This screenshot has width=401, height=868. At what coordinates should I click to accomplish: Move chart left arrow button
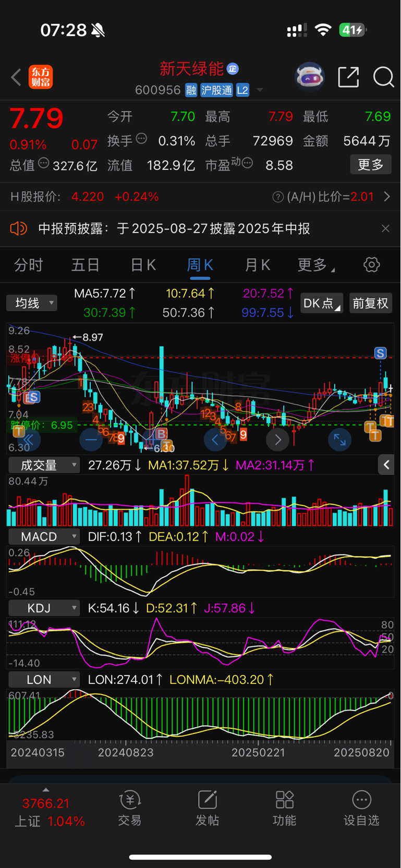(215, 440)
